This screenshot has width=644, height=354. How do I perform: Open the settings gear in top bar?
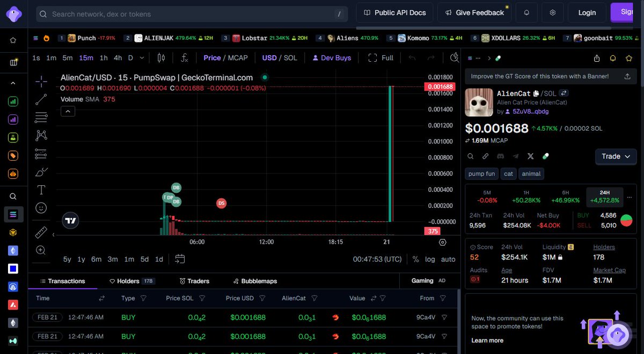pyautogui.click(x=553, y=12)
